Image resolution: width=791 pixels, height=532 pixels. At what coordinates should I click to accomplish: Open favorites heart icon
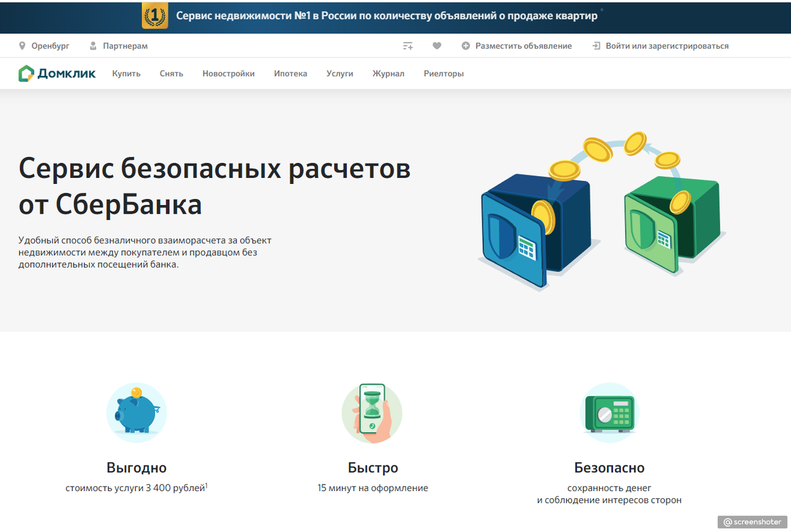click(x=436, y=46)
